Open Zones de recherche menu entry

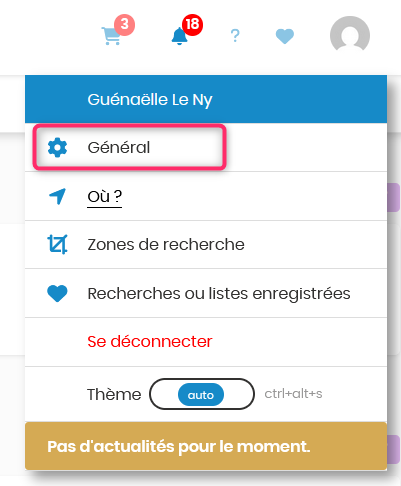point(206,244)
